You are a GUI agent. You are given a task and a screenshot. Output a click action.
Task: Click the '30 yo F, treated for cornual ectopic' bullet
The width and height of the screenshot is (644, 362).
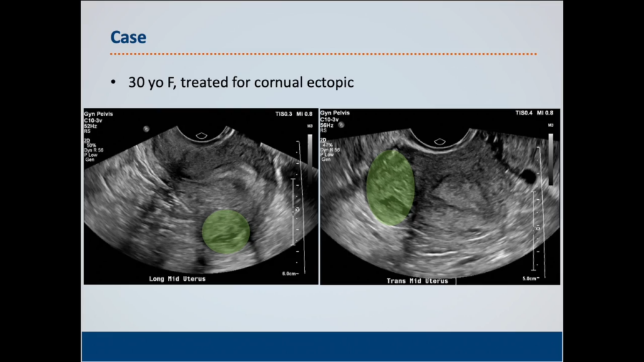pyautogui.click(x=241, y=82)
